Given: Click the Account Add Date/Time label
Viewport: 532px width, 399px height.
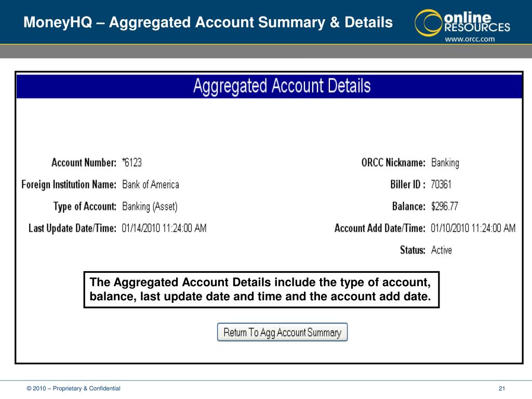Looking at the screenshot, I should [380, 228].
